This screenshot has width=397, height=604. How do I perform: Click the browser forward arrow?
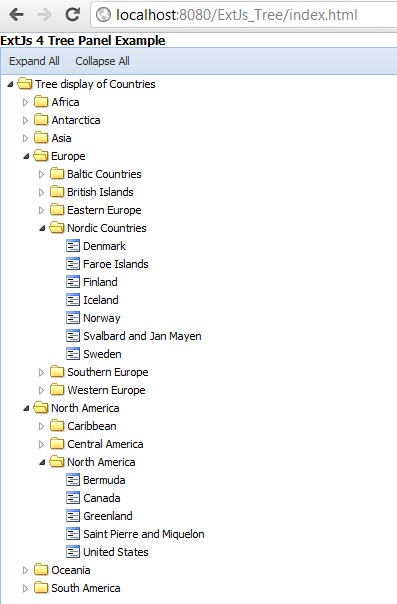click(44, 15)
